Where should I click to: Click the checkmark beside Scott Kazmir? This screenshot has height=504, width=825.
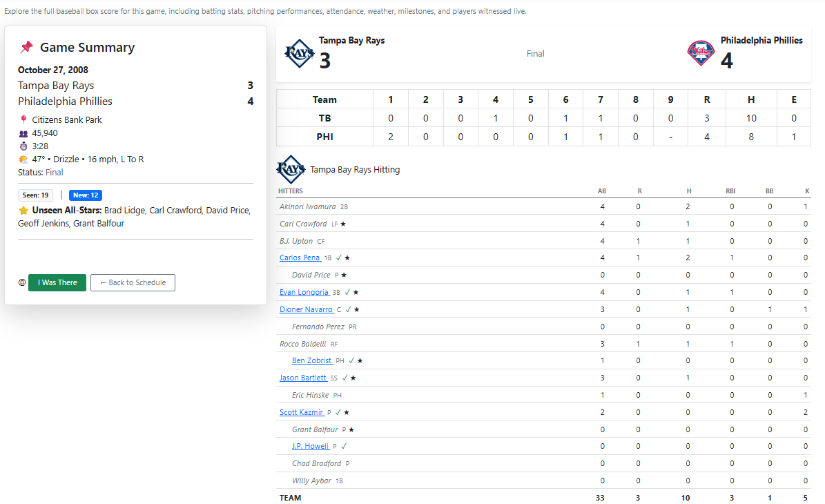(338, 412)
